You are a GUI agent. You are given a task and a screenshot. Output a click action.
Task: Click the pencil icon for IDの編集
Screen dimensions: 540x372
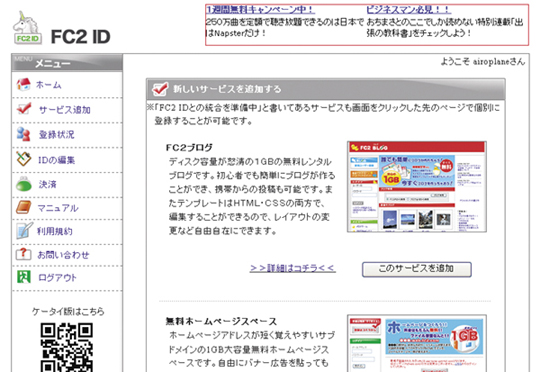click(23, 159)
